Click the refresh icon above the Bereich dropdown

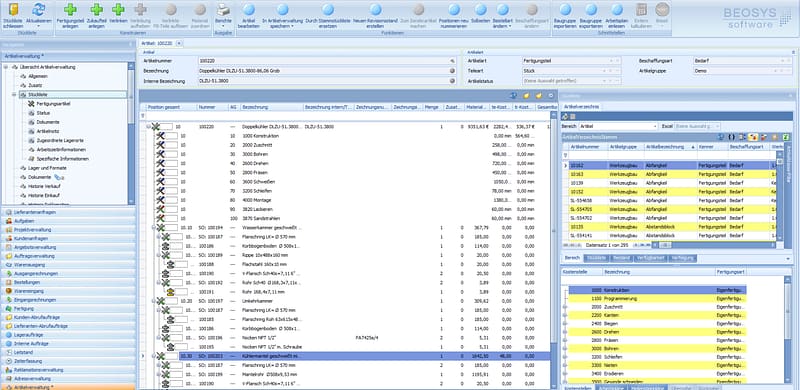tap(565, 117)
